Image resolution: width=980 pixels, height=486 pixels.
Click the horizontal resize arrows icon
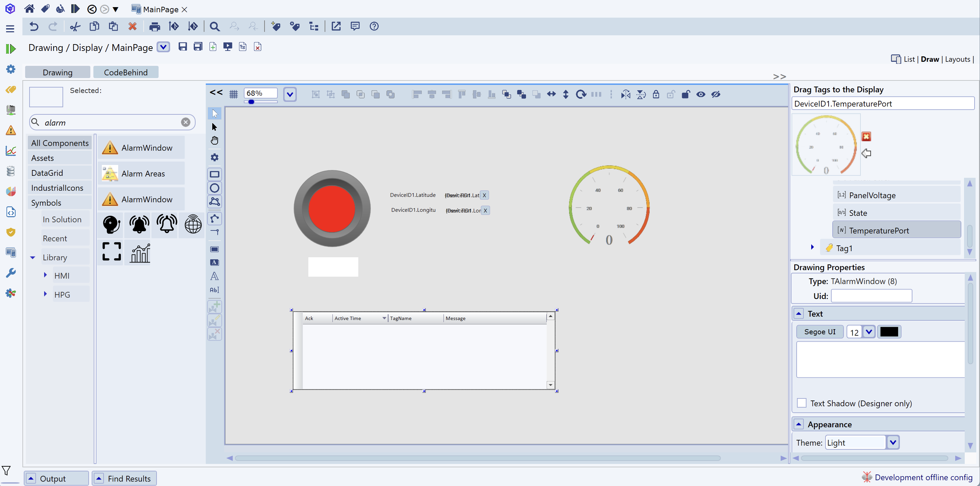coord(551,94)
